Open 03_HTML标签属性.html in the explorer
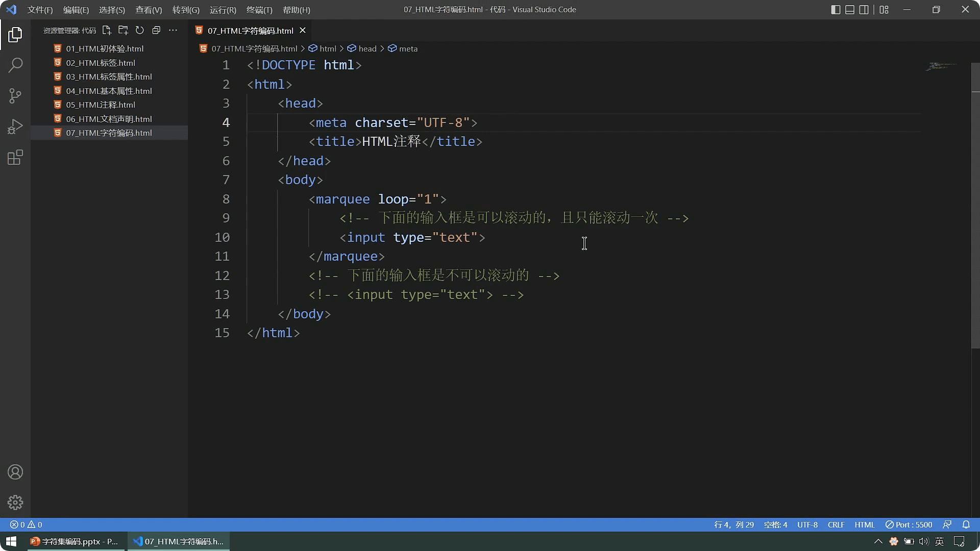The height and width of the screenshot is (551, 980). coord(109,77)
